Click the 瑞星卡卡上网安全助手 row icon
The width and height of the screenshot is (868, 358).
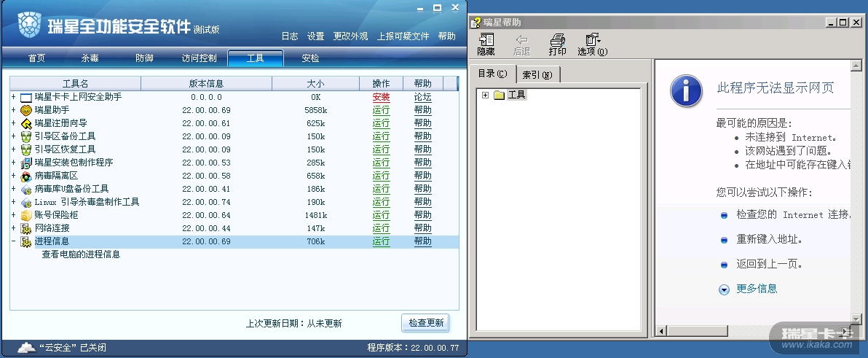(26, 98)
